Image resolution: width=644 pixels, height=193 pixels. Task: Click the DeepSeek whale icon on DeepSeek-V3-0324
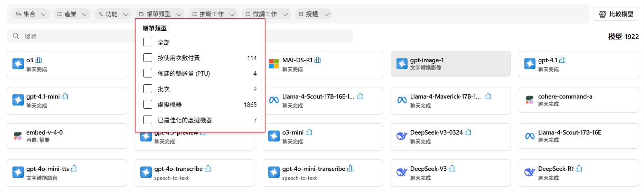click(x=402, y=136)
